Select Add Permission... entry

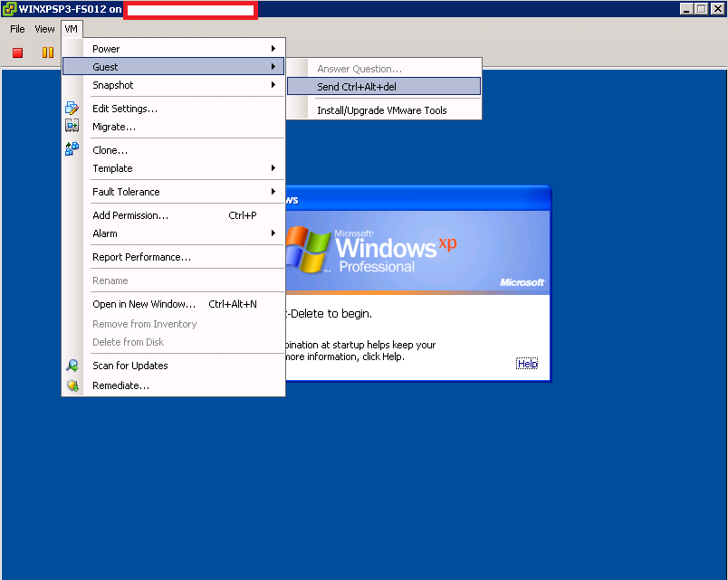173,215
